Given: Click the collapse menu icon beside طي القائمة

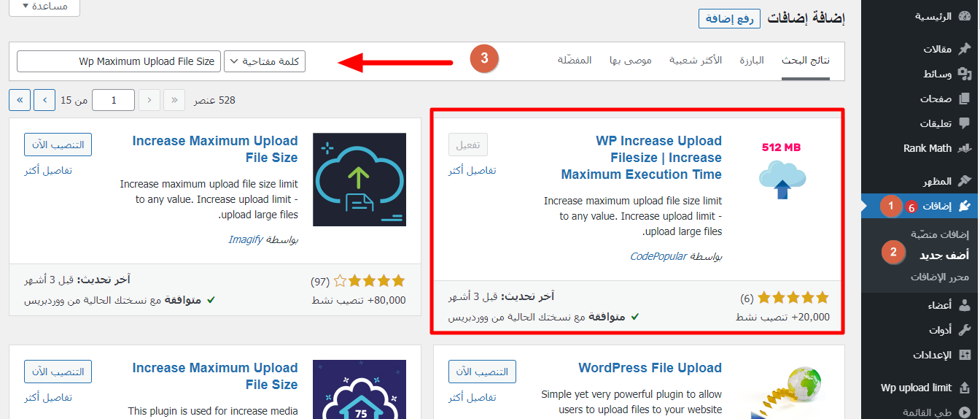Looking at the screenshot, I should [x=965, y=412].
